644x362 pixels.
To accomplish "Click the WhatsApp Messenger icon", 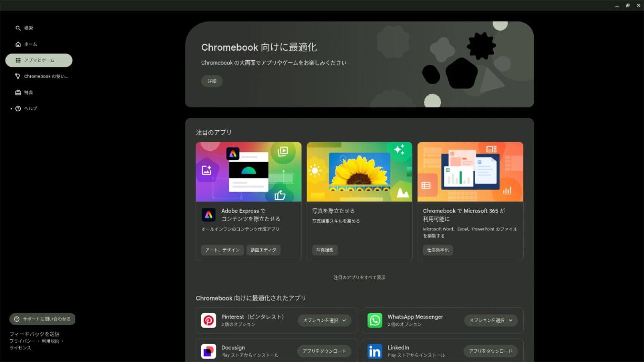I will pyautogui.click(x=374, y=320).
